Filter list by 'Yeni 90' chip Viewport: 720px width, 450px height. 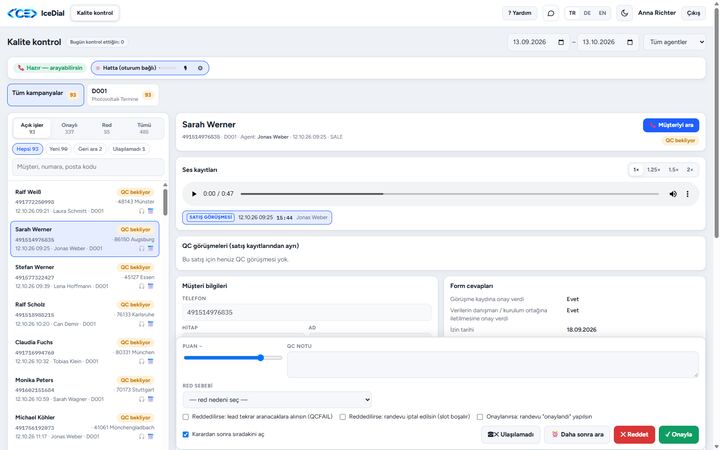[x=58, y=149]
